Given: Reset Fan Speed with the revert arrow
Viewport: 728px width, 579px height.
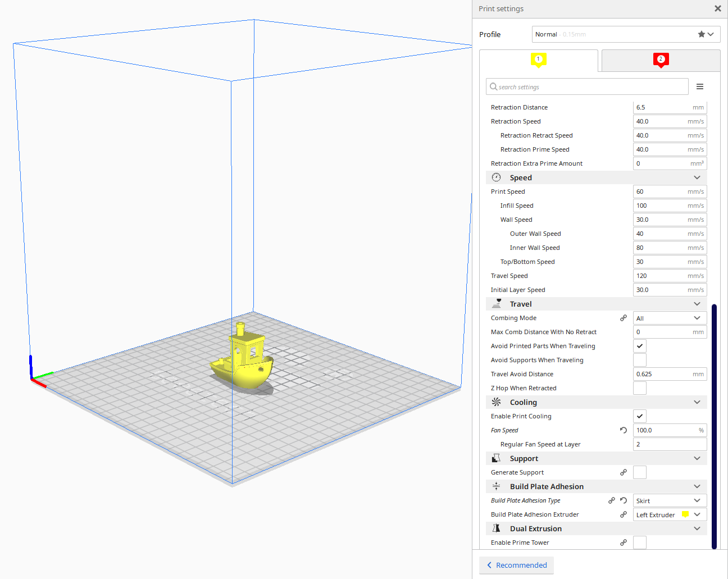Looking at the screenshot, I should pos(623,430).
